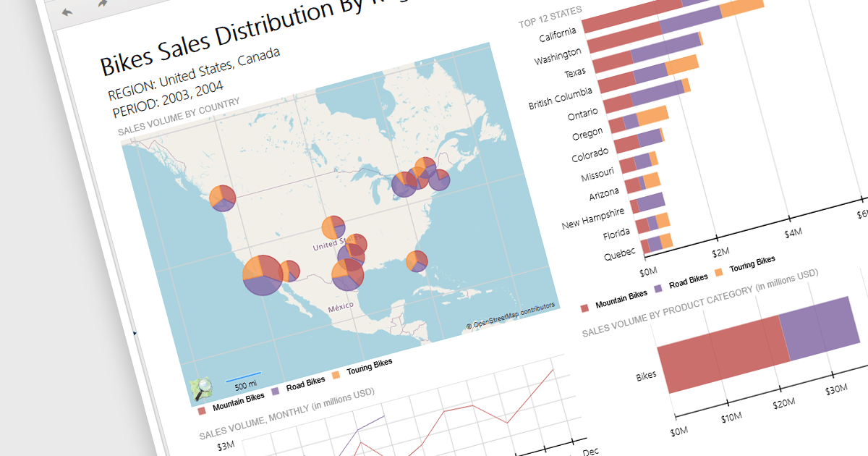Click the Colorado row label

click(x=590, y=156)
